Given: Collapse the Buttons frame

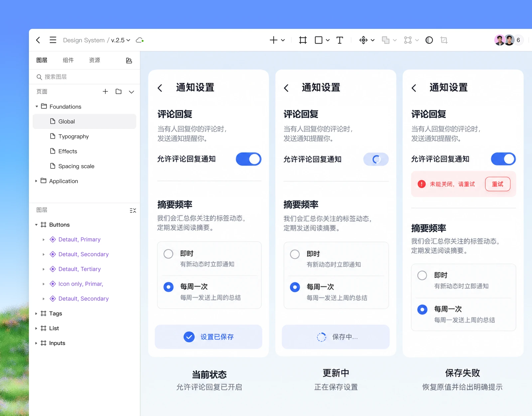Looking at the screenshot, I should 36,225.
